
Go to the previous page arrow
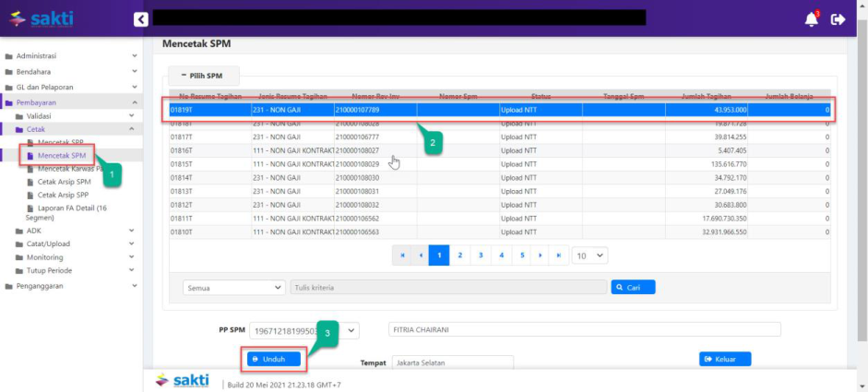click(421, 255)
